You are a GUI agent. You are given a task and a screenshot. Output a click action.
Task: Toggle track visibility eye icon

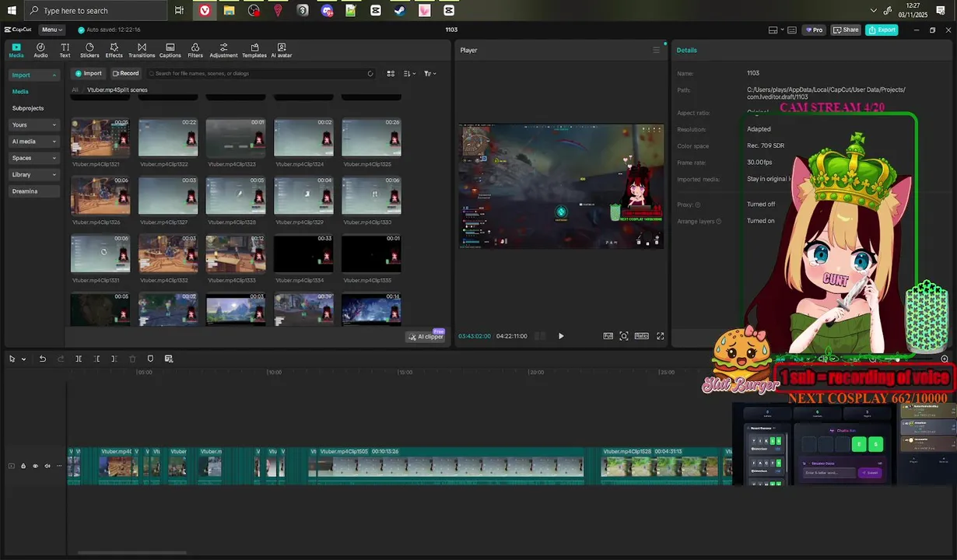[x=35, y=466]
